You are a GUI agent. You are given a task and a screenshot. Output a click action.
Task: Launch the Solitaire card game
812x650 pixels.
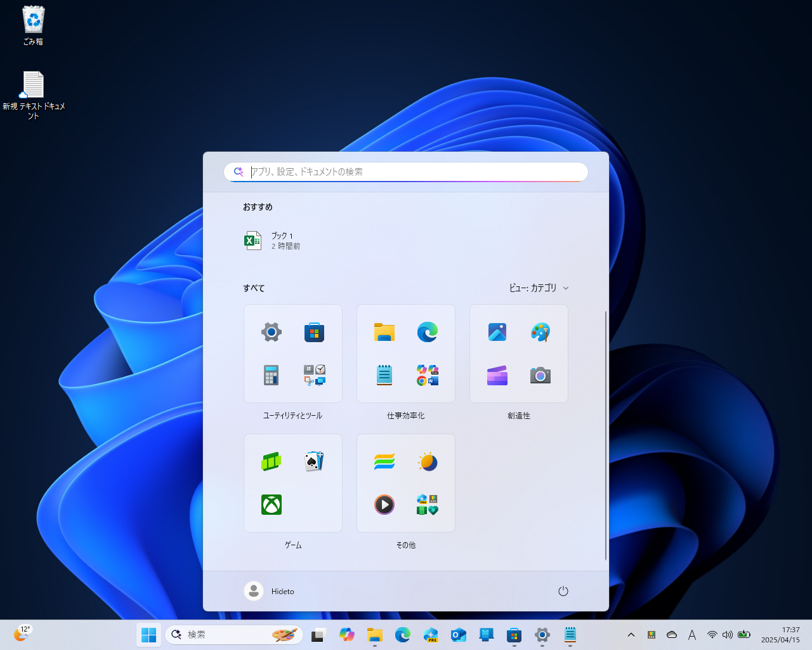315,461
